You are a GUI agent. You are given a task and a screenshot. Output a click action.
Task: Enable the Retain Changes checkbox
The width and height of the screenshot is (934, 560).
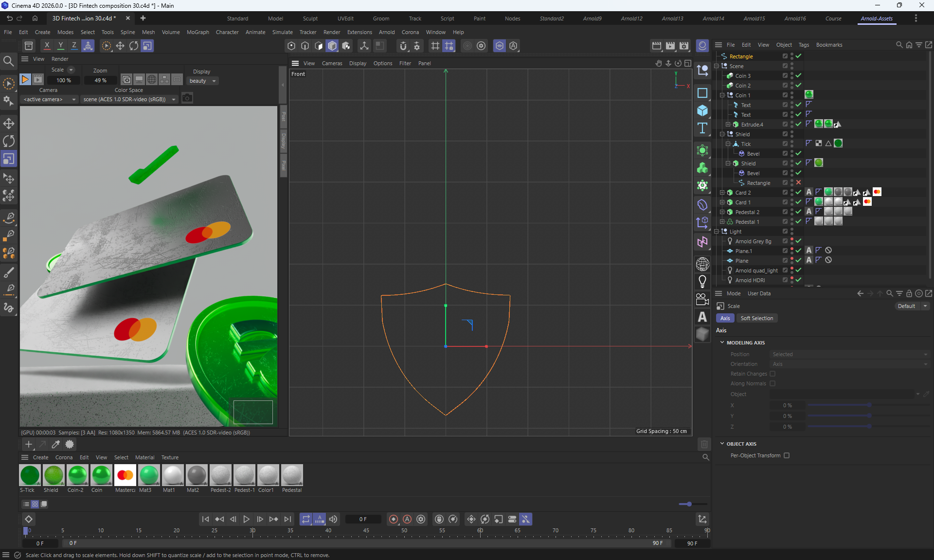pyautogui.click(x=772, y=374)
